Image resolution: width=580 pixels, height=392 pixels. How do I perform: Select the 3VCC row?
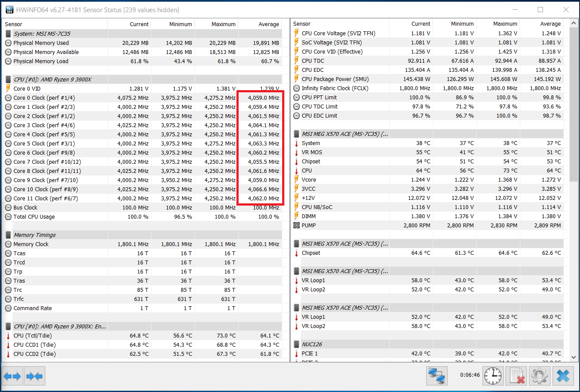[x=427, y=189]
